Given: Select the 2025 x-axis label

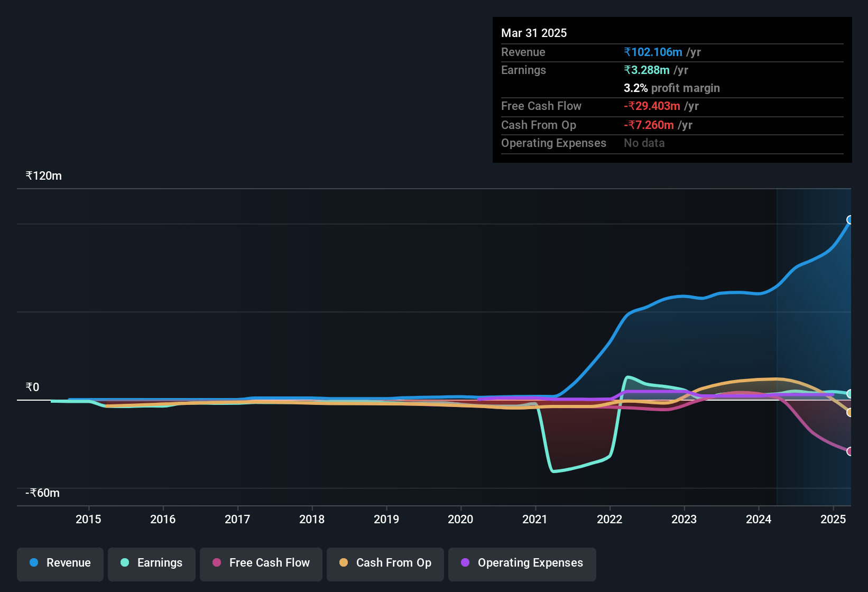Looking at the screenshot, I should coord(833,519).
